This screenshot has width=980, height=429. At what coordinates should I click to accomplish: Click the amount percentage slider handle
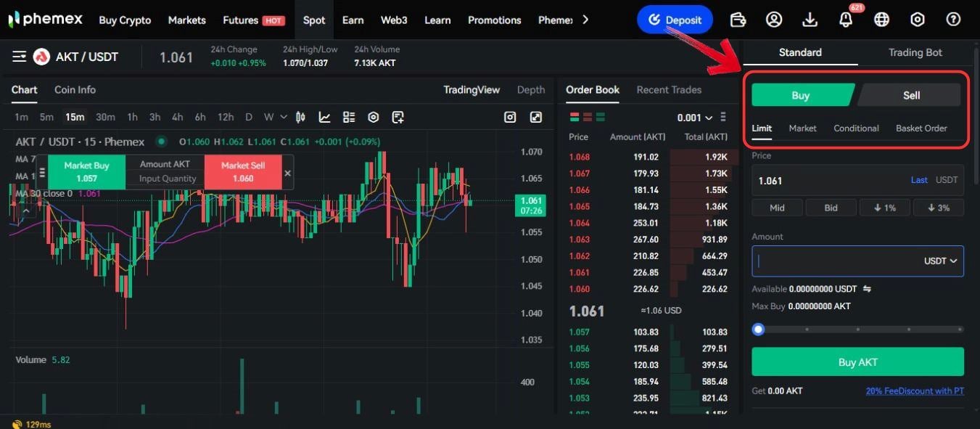point(758,329)
